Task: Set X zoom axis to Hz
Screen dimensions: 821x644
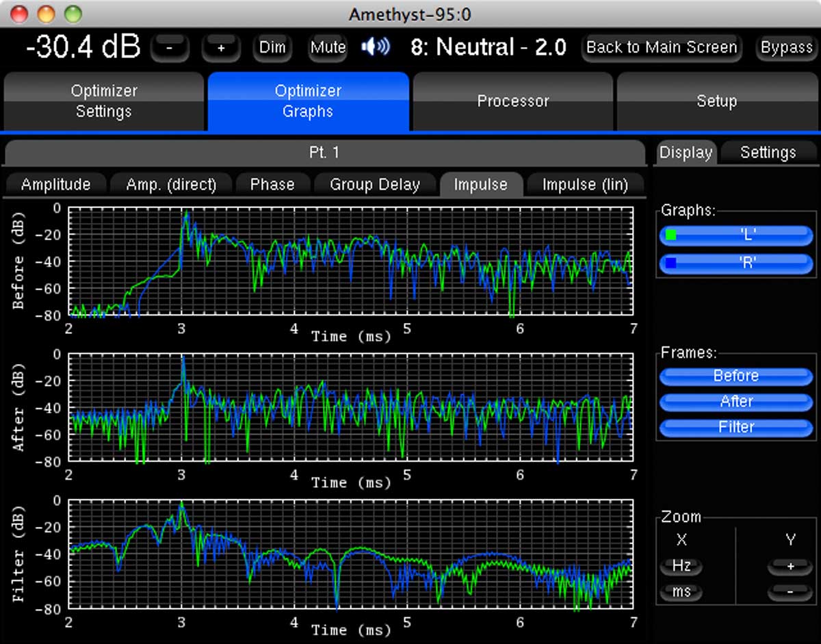Action: (x=681, y=566)
